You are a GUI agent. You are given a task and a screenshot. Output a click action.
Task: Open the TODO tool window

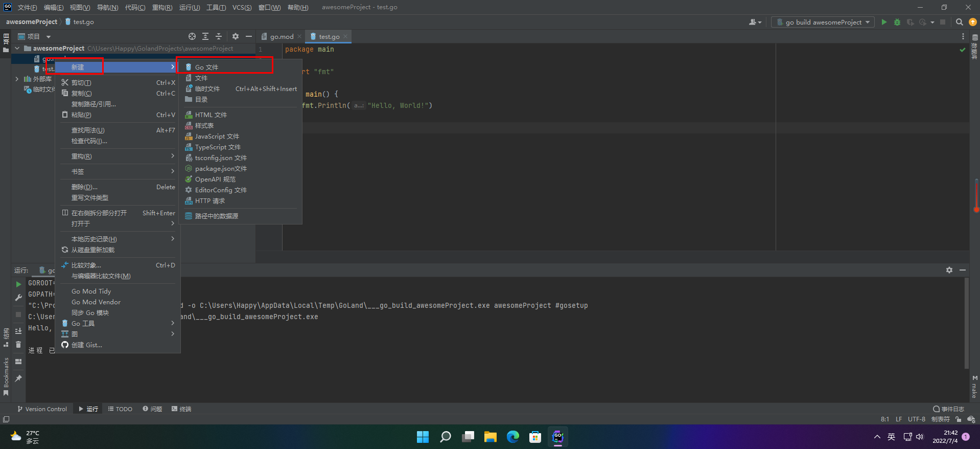120,409
